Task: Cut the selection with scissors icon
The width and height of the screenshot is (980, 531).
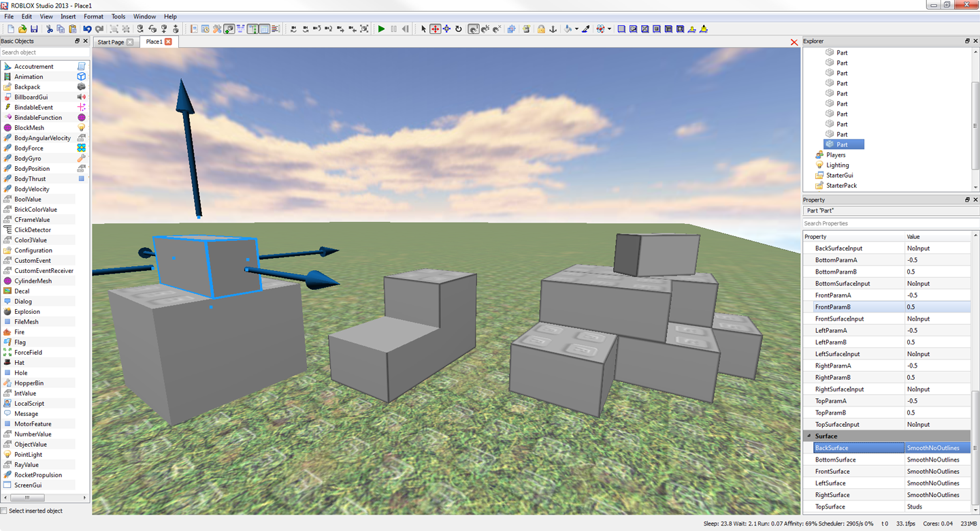Action: coord(49,29)
